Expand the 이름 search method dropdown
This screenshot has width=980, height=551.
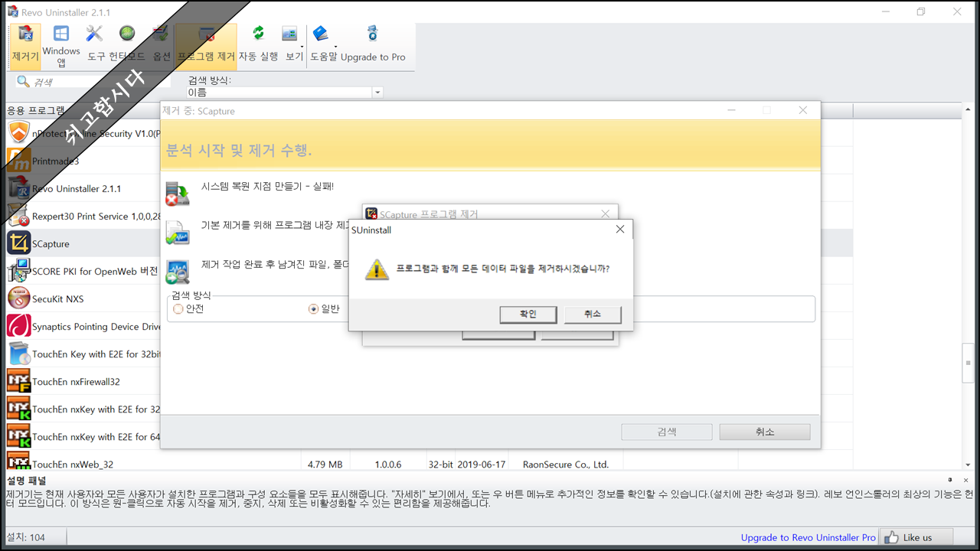(x=377, y=93)
